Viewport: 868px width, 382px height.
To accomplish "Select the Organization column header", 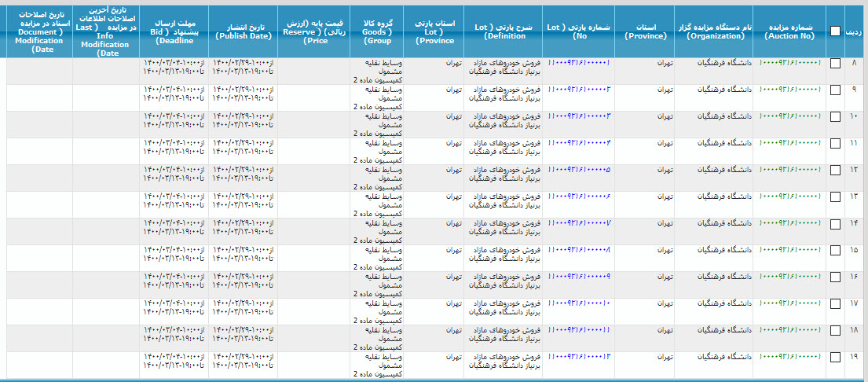I will (713, 31).
